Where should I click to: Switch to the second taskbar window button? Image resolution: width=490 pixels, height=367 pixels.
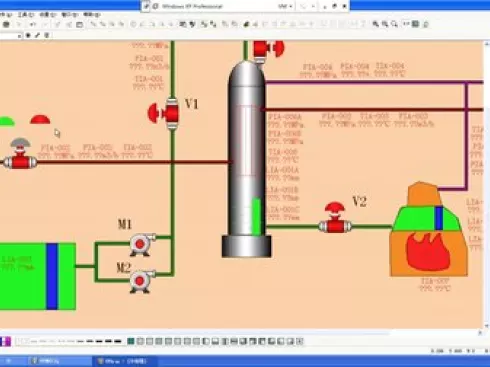pos(123,361)
